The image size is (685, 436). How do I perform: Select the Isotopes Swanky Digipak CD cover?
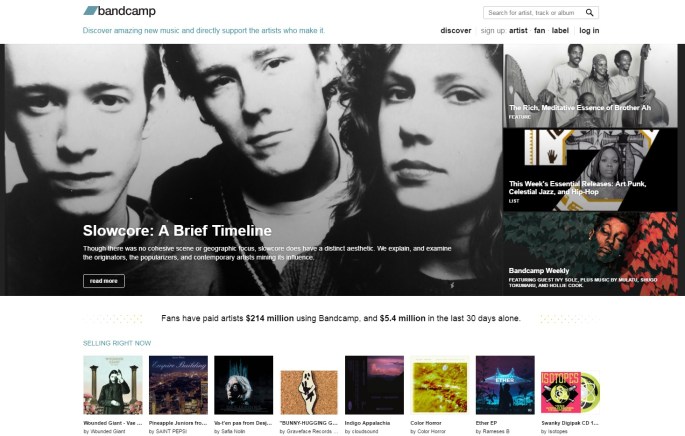point(570,392)
